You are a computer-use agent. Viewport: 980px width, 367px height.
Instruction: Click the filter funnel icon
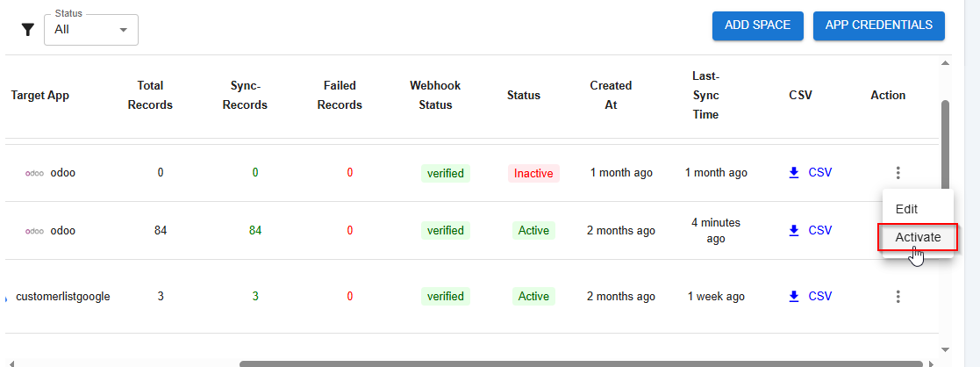(28, 30)
